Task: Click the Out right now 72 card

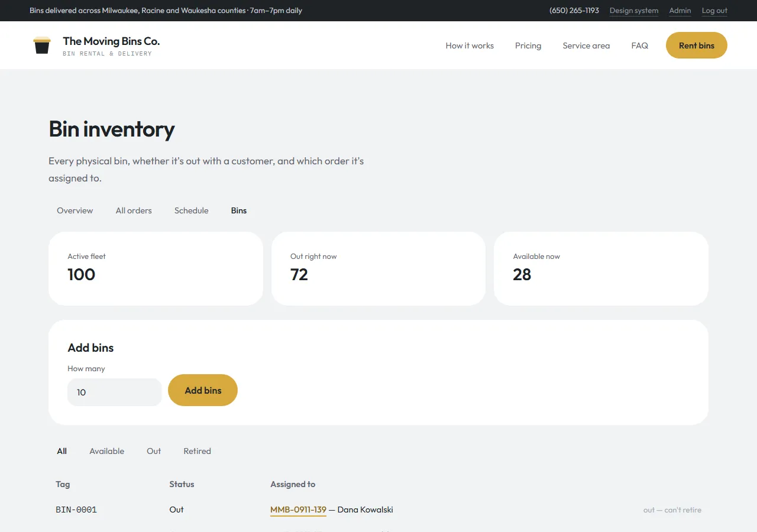Action: pyautogui.click(x=378, y=268)
